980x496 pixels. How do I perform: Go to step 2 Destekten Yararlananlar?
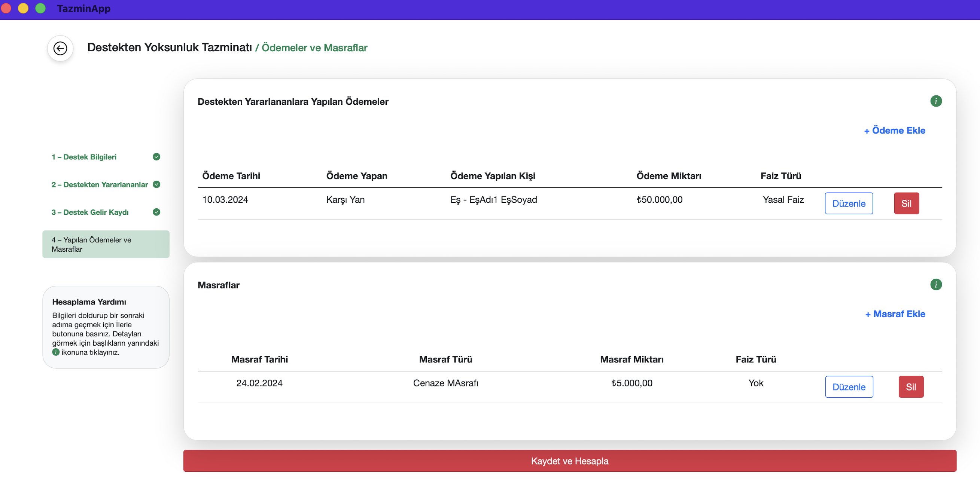tap(100, 185)
